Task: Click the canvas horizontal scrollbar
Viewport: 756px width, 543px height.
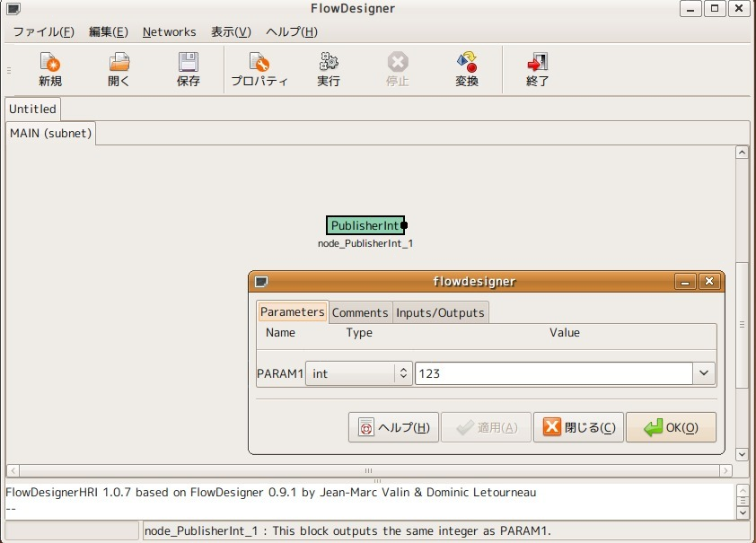Action: (x=368, y=470)
